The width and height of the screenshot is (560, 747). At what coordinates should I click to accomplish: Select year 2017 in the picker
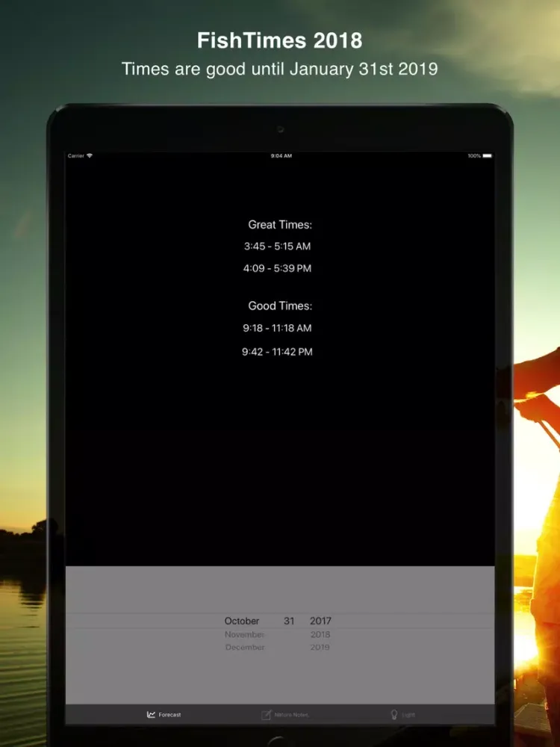[x=320, y=621]
